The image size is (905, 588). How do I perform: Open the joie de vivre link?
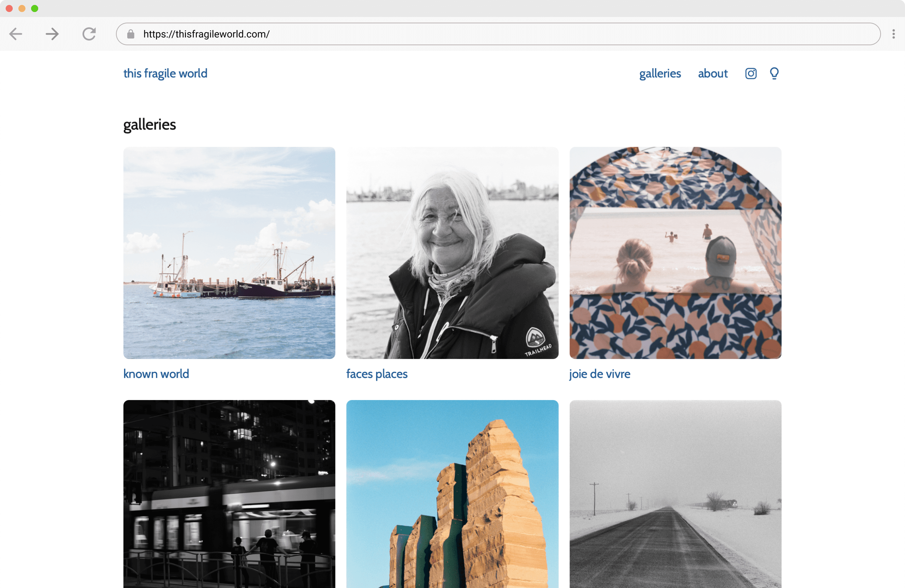599,374
